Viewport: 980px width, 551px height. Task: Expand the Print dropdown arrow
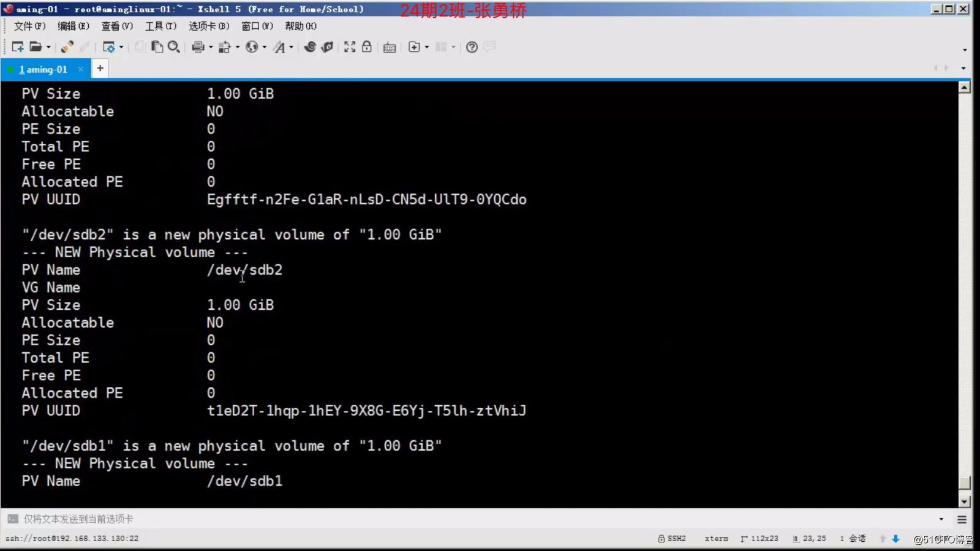[211, 47]
